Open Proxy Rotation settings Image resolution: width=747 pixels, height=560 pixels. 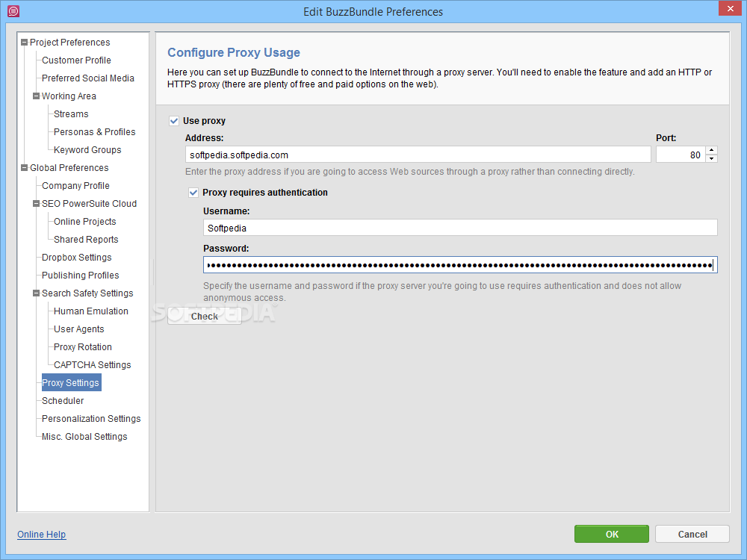pos(83,347)
